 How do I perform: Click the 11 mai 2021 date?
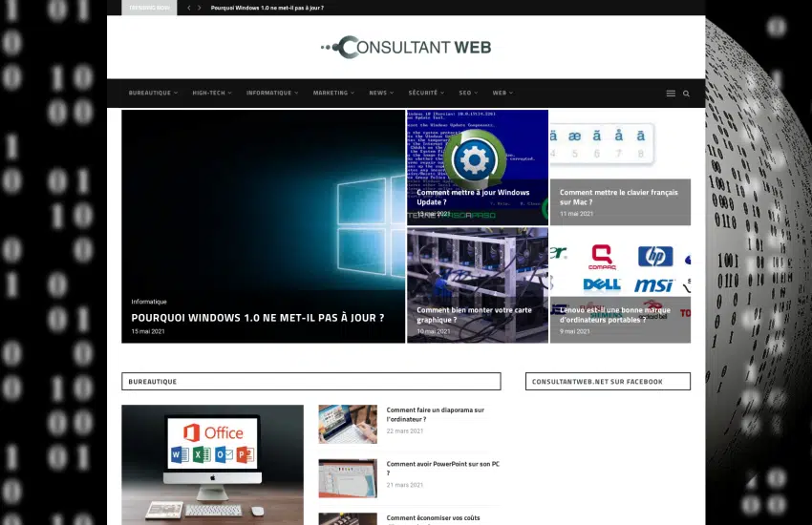[x=576, y=214]
